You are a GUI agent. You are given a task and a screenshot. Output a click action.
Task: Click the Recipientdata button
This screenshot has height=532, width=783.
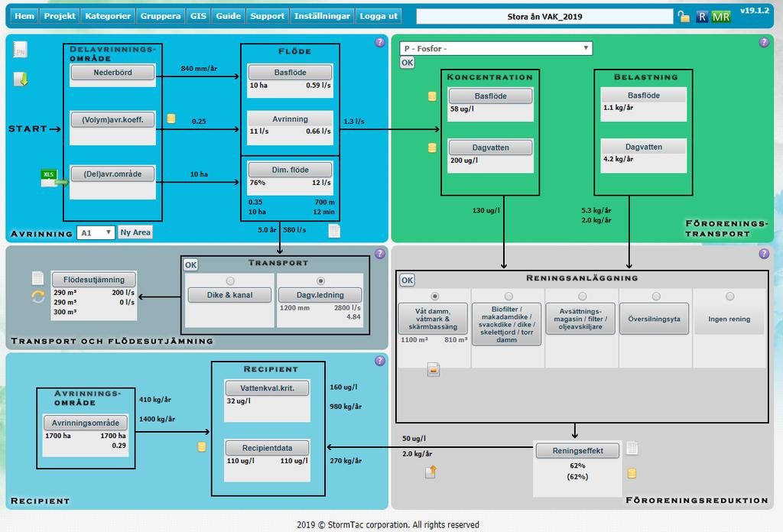pyautogui.click(x=267, y=448)
